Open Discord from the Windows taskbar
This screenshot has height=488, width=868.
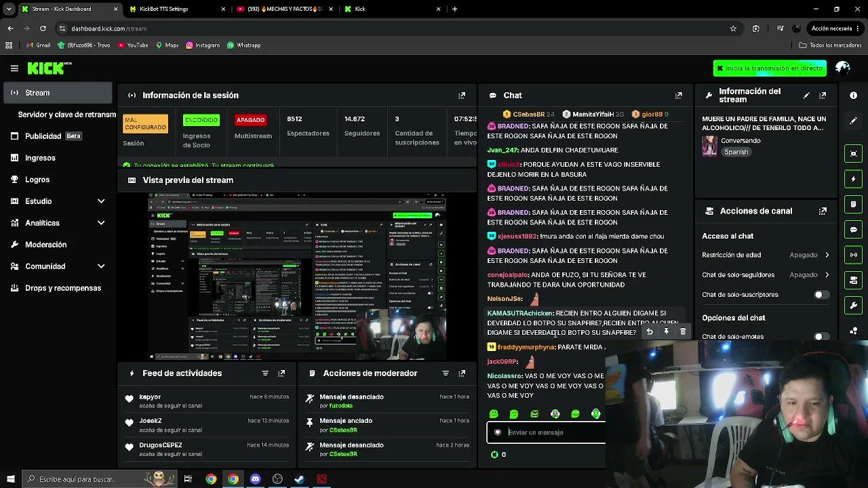coord(255,479)
